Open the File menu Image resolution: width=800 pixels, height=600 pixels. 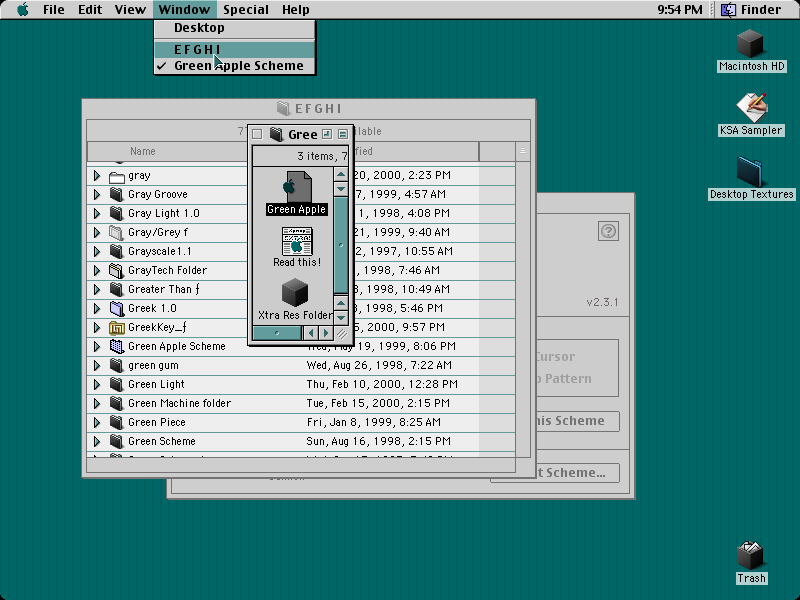coord(54,9)
